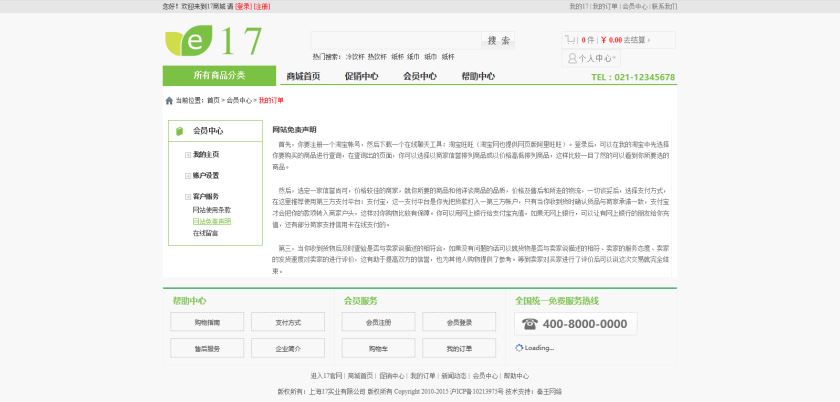Click 帮助中心 in bottom link row
The image size is (840, 402).
(x=516, y=376)
